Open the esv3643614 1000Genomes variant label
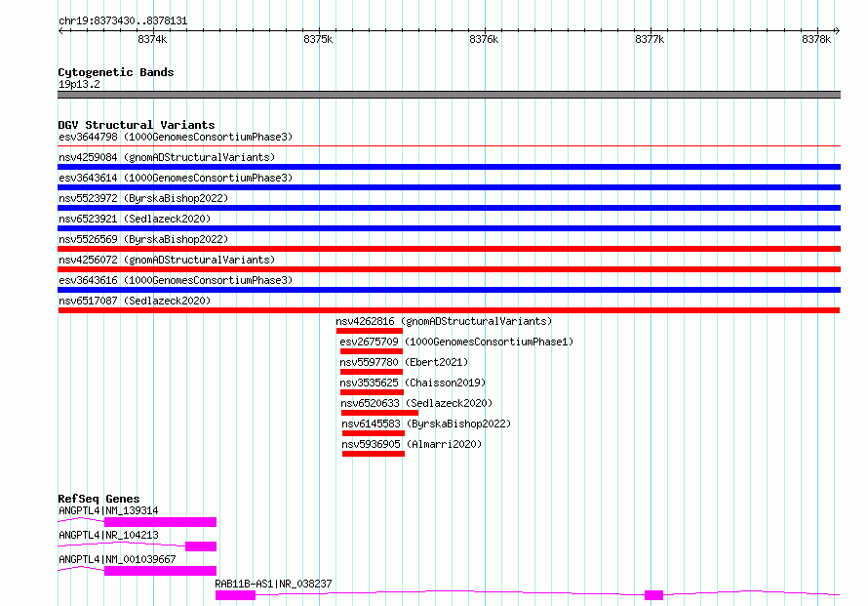This screenshot has width=868, height=606. [x=176, y=178]
